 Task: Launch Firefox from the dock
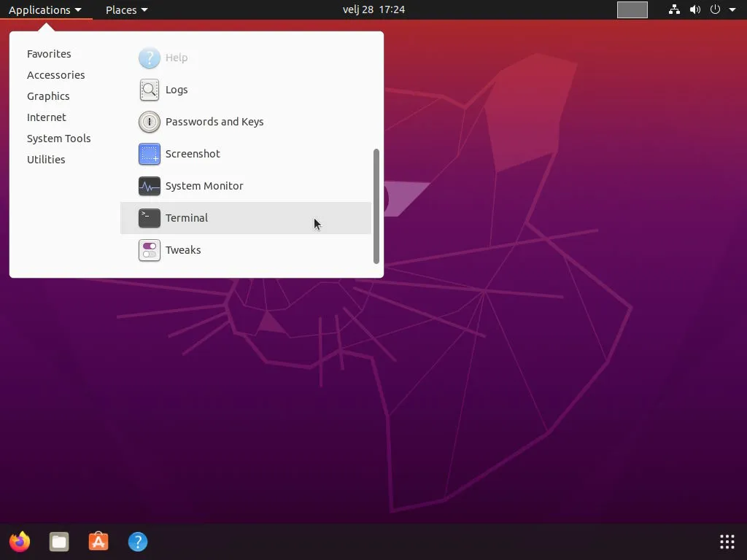20,542
